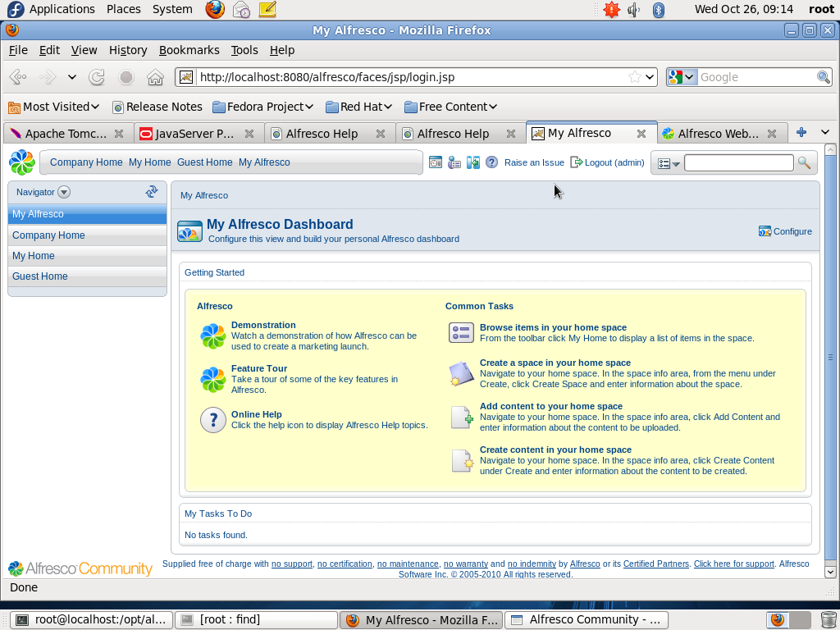Viewport: 840px width, 630px height.
Task: Expand the Fedora Project bookmarks folder
Action: click(262, 107)
